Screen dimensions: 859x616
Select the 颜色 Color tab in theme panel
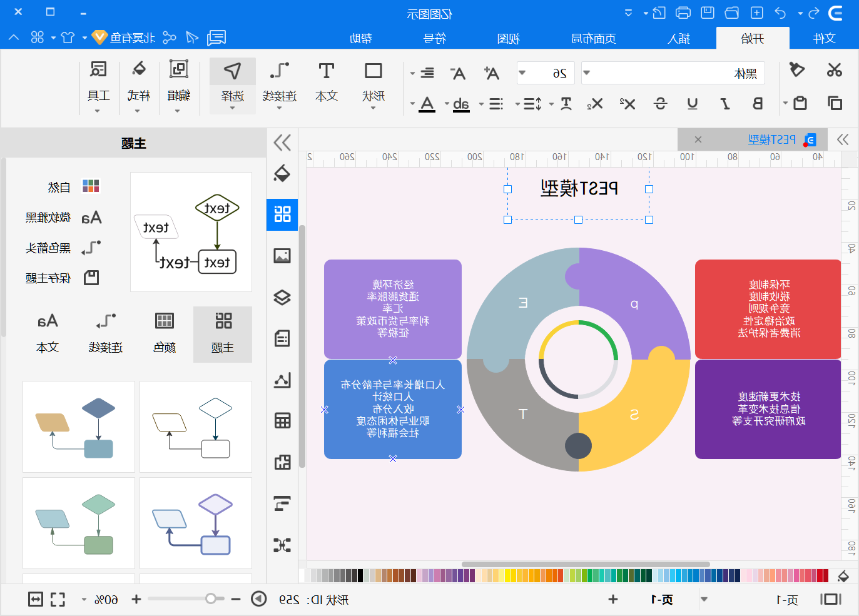pos(165,334)
